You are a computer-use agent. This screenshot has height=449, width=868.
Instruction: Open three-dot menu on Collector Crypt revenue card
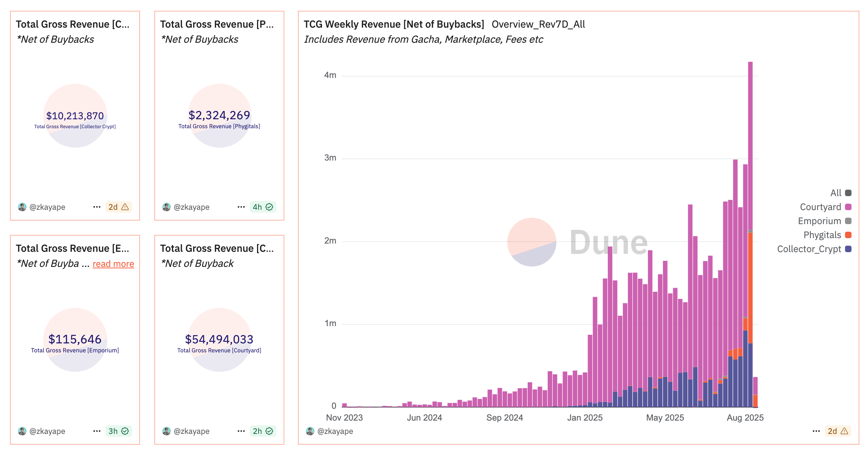pos(97,207)
